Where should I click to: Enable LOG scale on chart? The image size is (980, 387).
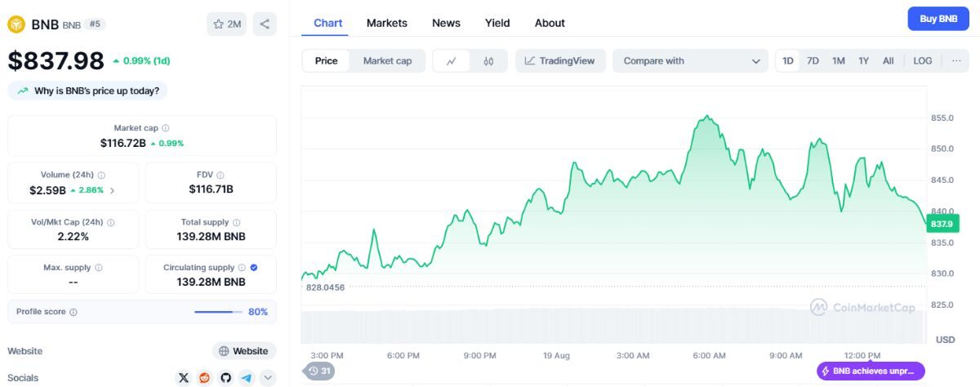pyautogui.click(x=922, y=61)
